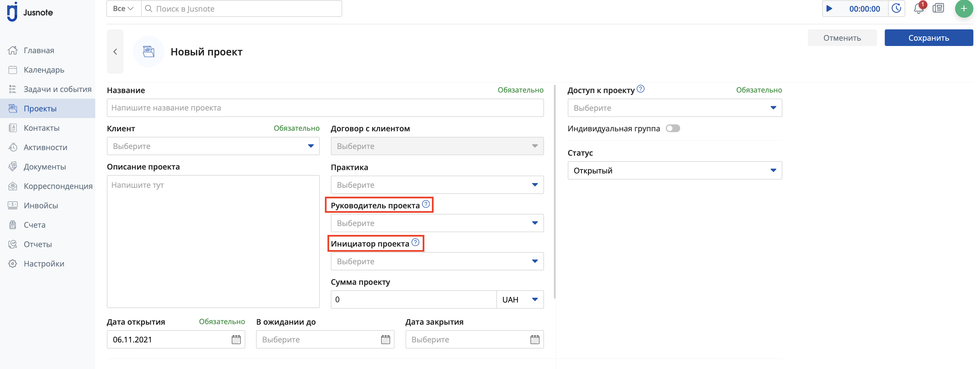Click the Jusnote logo

[30, 12]
